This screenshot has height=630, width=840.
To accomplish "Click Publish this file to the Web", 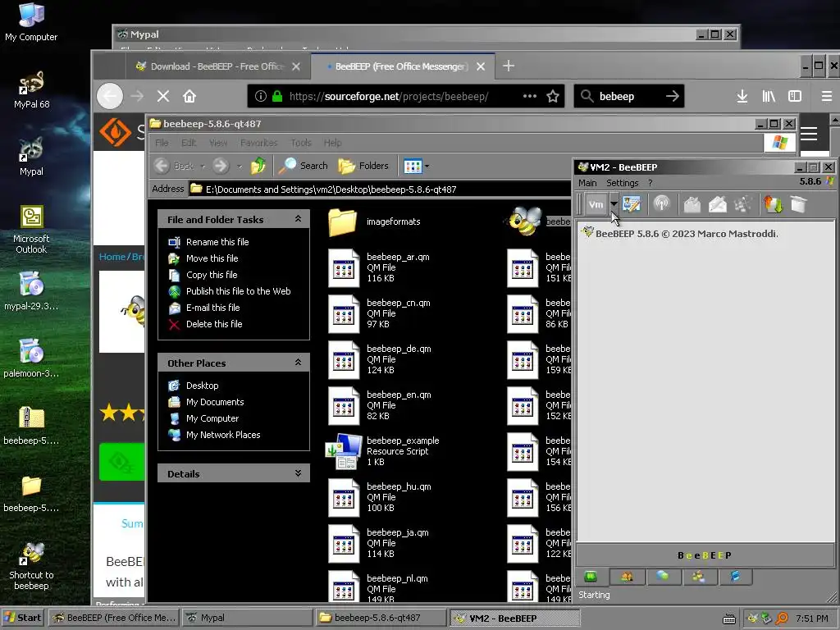I will click(239, 291).
